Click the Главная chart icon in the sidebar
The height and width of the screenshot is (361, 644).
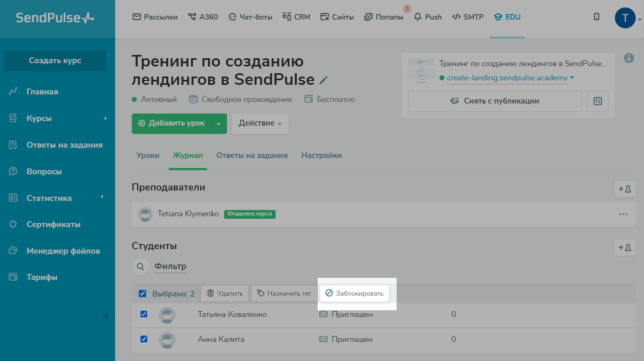point(13,91)
